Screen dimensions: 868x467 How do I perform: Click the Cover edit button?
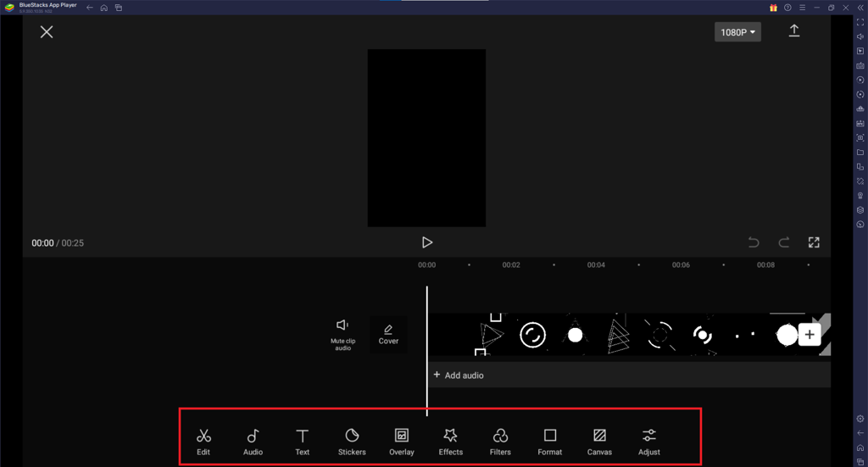point(388,334)
